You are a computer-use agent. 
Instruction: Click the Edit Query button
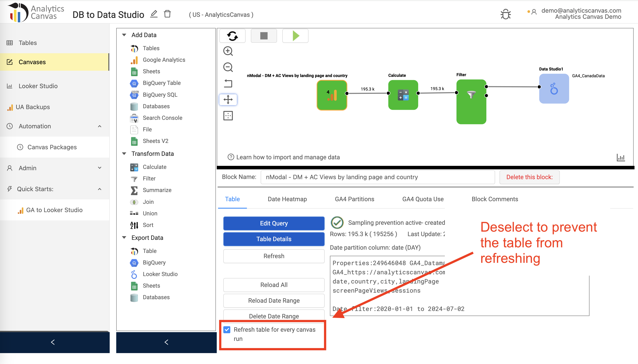[x=274, y=223]
